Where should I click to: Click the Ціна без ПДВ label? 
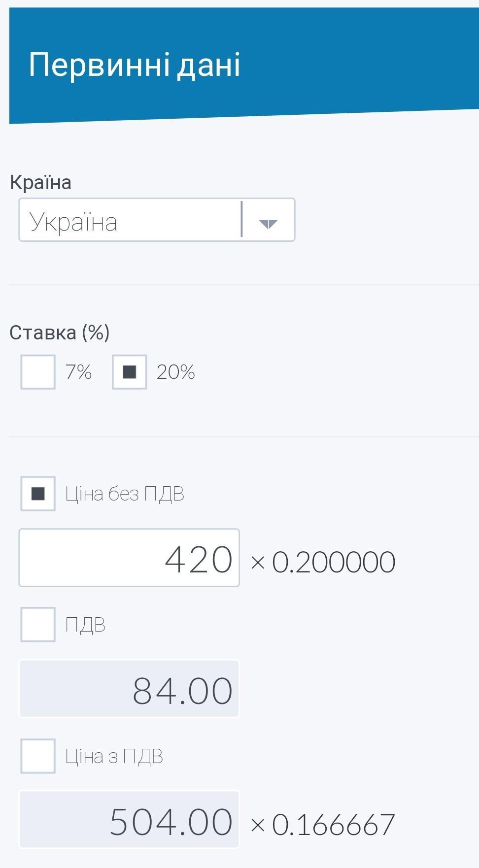[x=125, y=494]
